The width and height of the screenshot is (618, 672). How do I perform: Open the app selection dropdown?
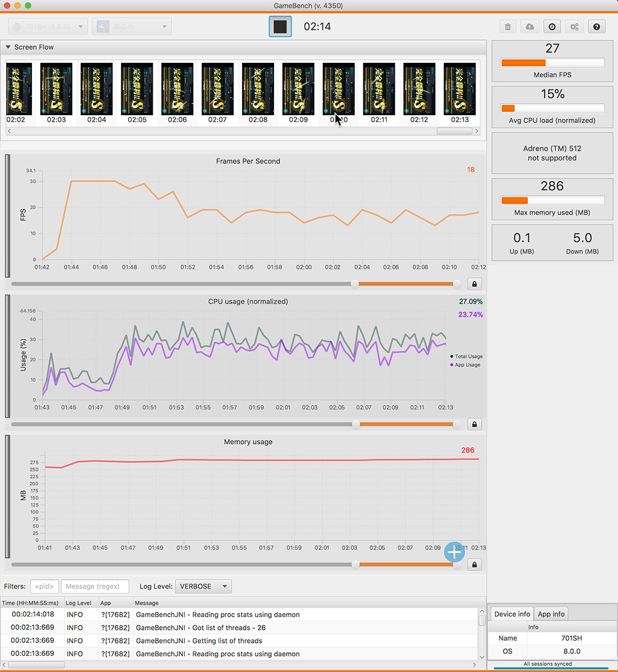(x=132, y=27)
